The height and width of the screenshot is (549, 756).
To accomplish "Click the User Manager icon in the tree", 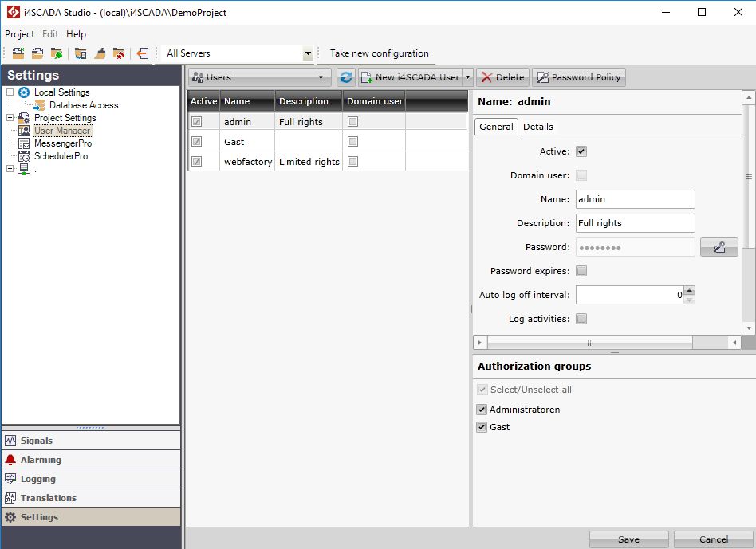I will click(x=24, y=131).
